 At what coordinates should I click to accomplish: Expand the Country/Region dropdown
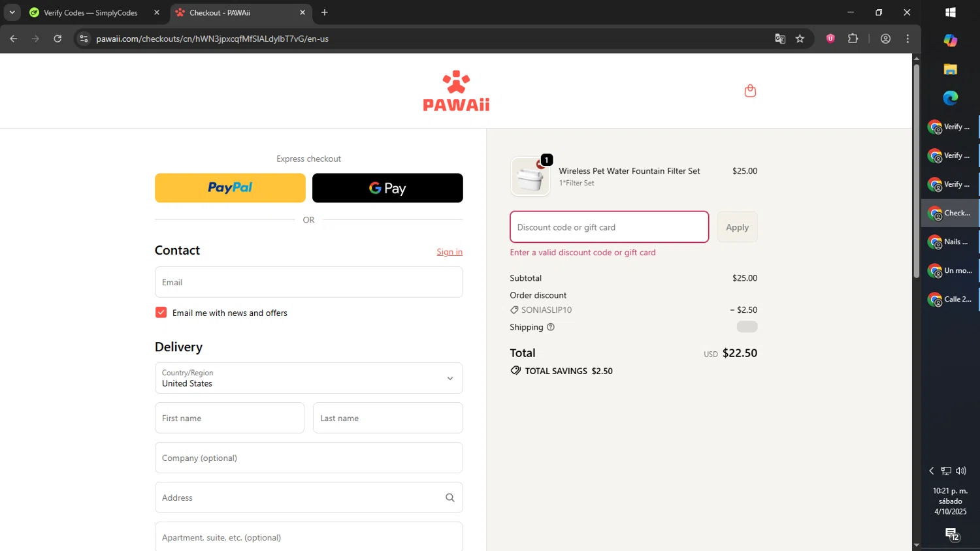pyautogui.click(x=308, y=378)
